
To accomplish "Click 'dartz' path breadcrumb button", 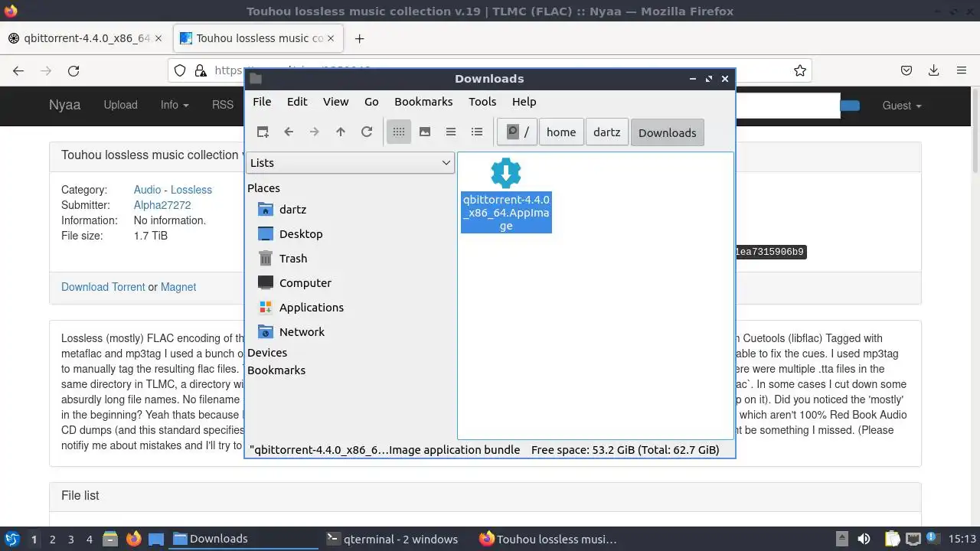I will (x=607, y=132).
